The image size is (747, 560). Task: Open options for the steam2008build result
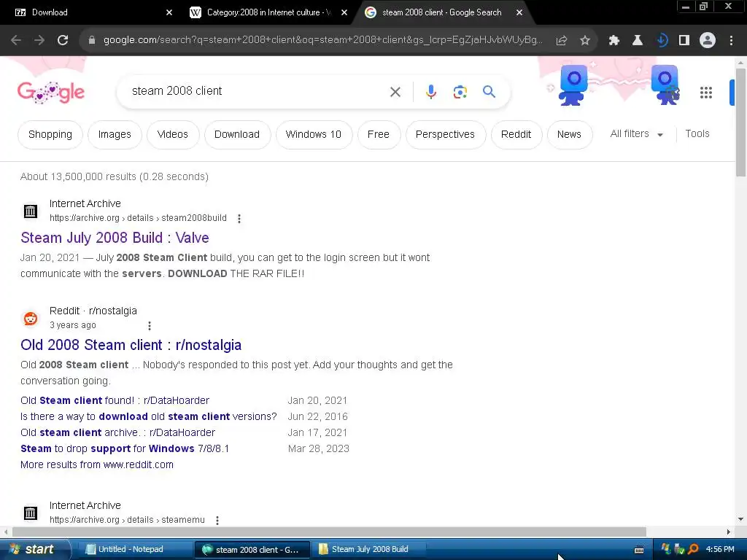pos(239,219)
